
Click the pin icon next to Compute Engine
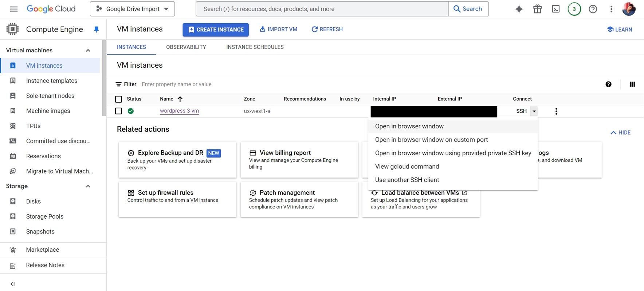(96, 29)
